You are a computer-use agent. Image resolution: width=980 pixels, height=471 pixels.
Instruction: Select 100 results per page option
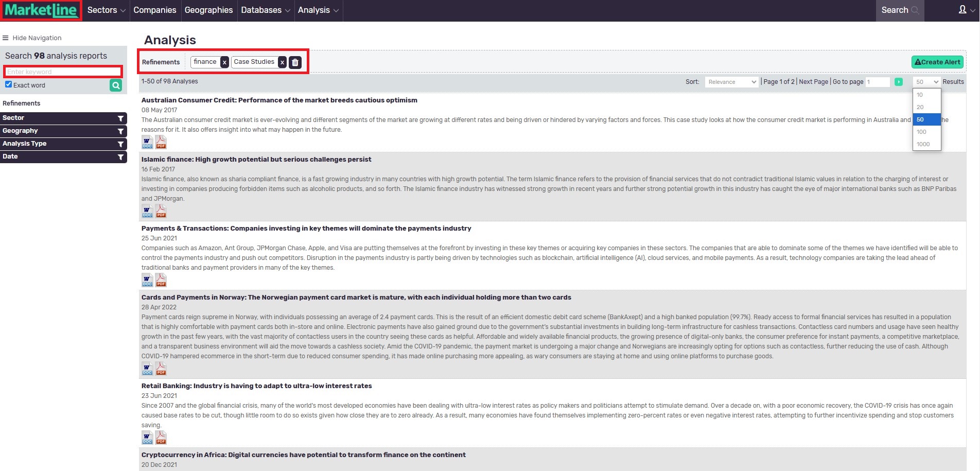pyautogui.click(x=921, y=132)
